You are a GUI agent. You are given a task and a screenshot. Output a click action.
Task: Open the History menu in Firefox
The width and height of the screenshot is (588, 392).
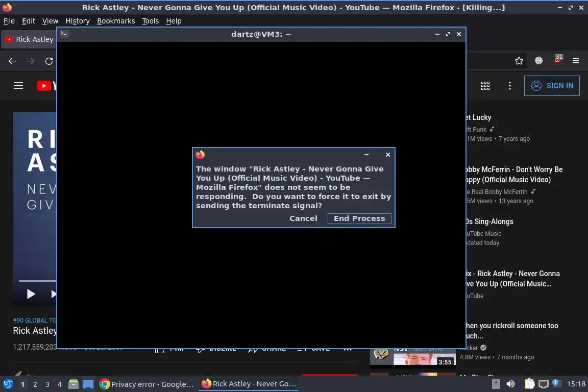click(78, 21)
